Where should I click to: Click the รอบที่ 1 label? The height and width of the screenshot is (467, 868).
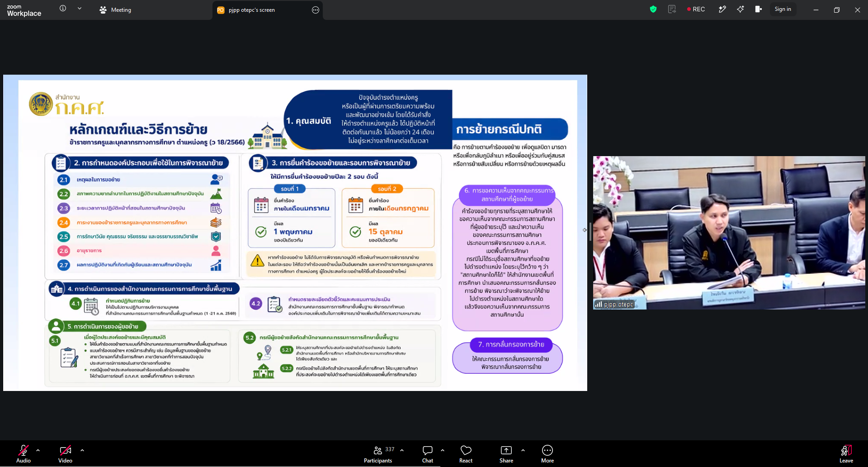[290, 189]
